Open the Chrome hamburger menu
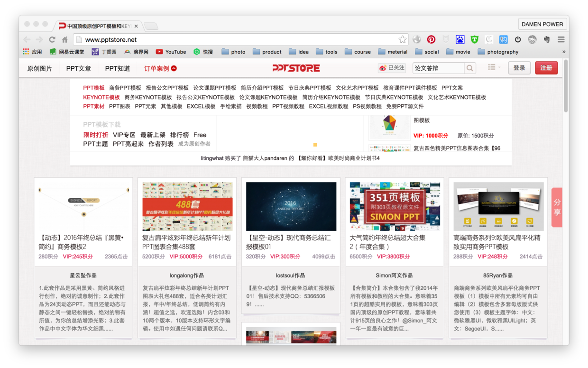The image size is (588, 368). tap(561, 40)
